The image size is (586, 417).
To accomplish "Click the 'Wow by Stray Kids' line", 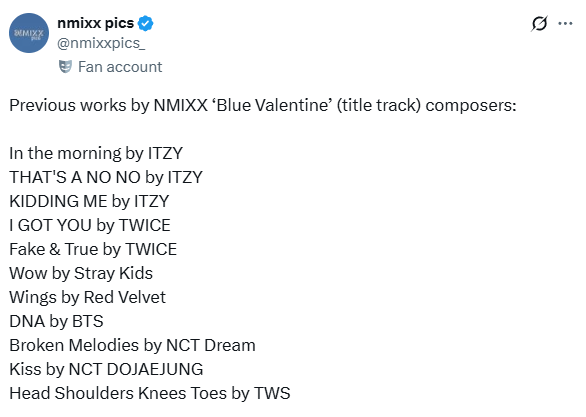I will point(81,273).
